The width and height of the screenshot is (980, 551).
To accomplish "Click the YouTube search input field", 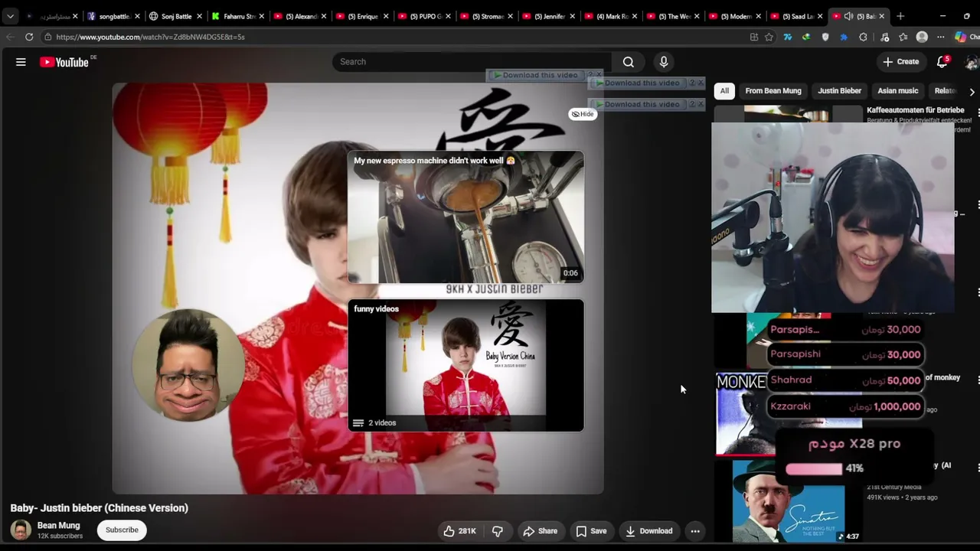I will coord(472,62).
